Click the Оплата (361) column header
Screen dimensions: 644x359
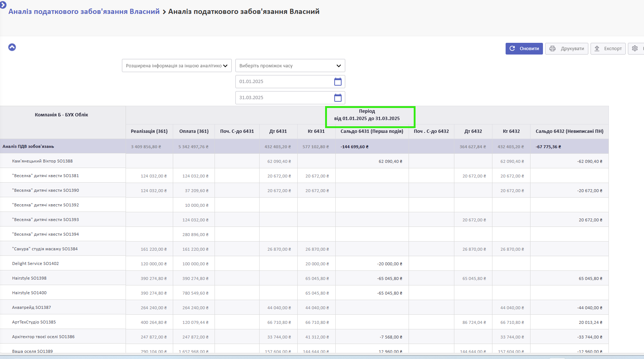pyautogui.click(x=194, y=131)
